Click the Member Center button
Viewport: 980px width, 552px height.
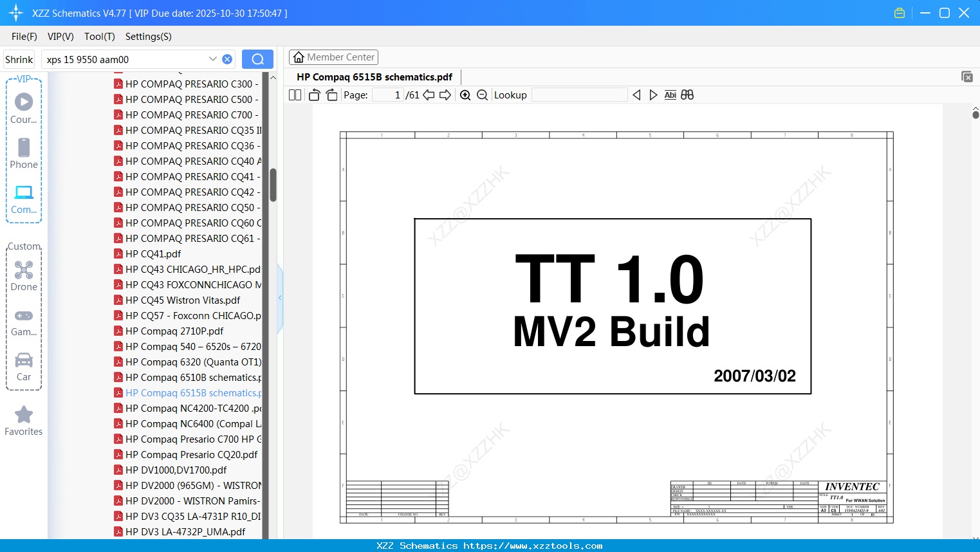(x=333, y=57)
